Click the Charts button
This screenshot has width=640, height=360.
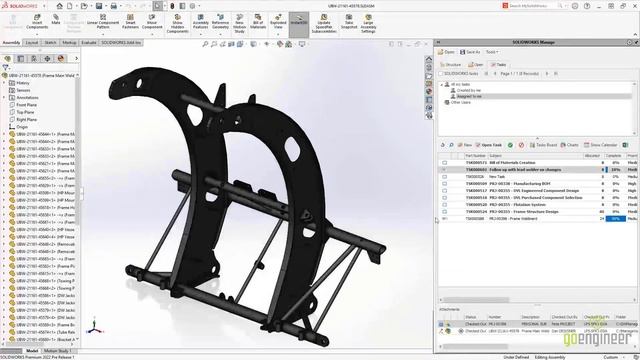pos(569,145)
